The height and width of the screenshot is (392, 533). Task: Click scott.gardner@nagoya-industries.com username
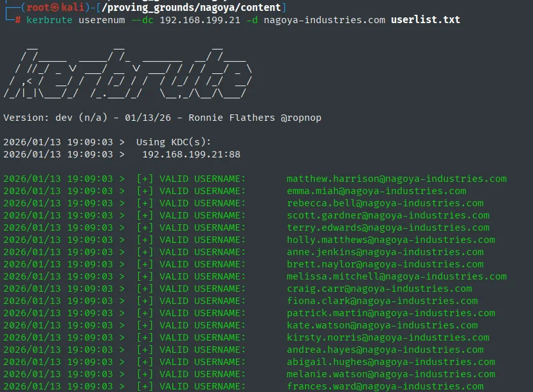388,215
